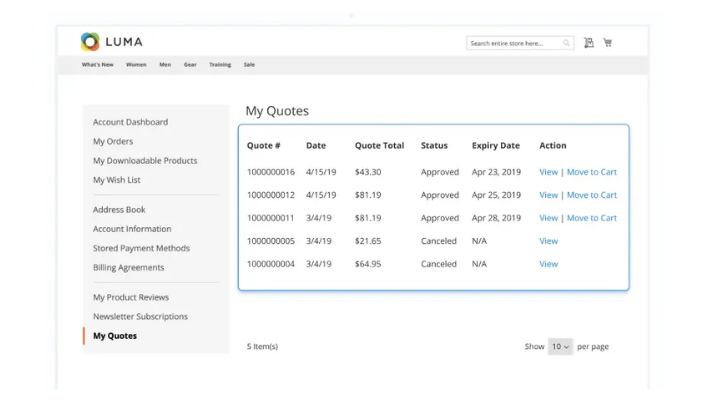Go to the Sale menu item

point(249,65)
